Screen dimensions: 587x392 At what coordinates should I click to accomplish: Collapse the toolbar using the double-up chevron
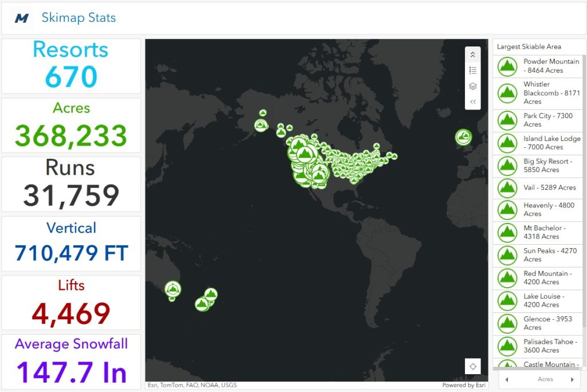point(472,54)
